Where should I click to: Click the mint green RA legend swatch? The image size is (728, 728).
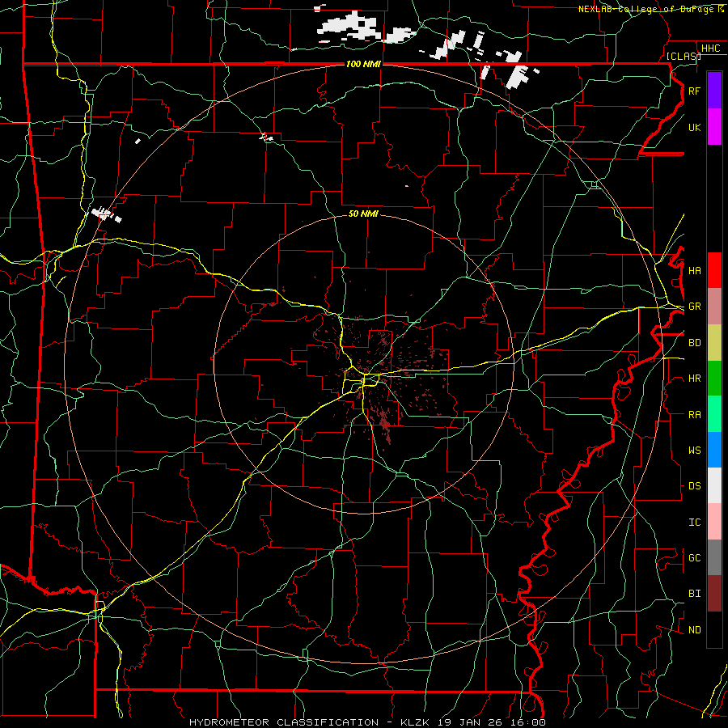pyautogui.click(x=714, y=414)
